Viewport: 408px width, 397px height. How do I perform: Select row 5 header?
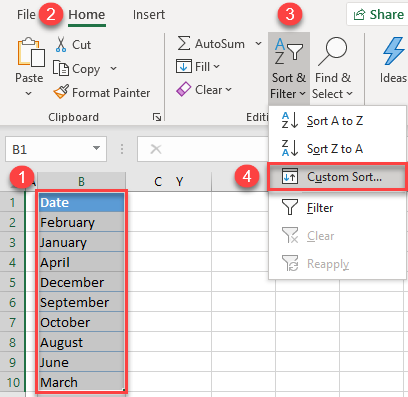[12, 282]
